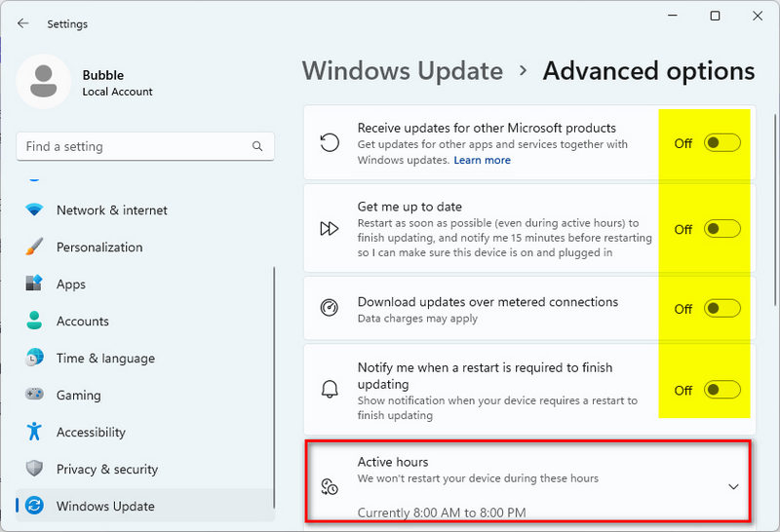Click the Windows Update sync icon in sidebar

click(34, 506)
